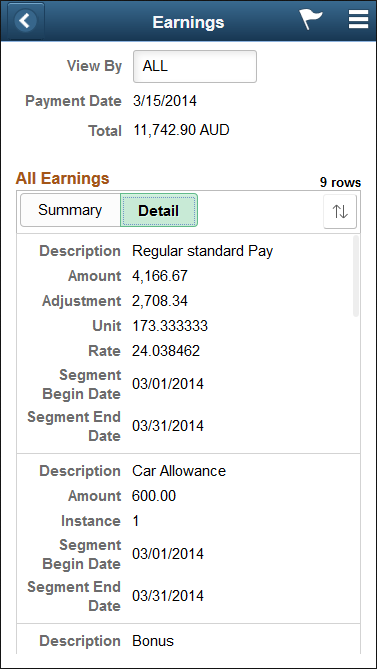Click the earnings list scrollbar

tap(356, 276)
